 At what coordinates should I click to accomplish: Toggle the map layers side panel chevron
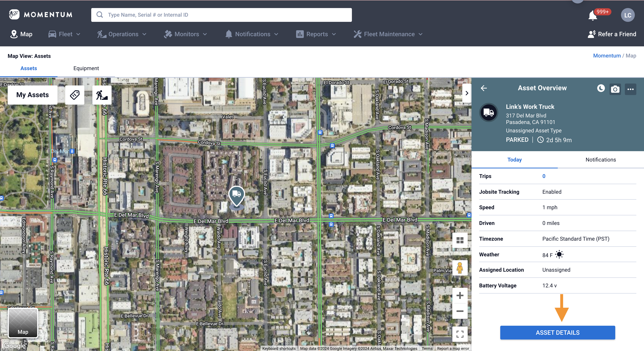coord(467,93)
